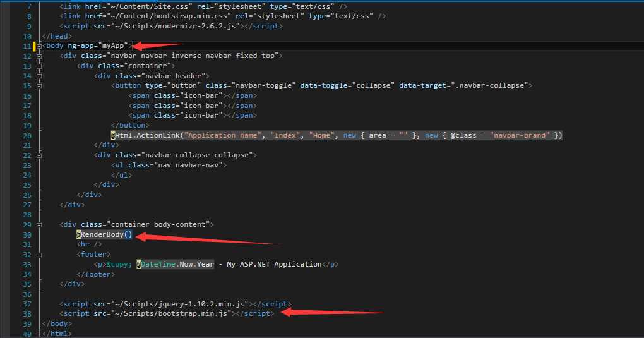Viewport: 644px width, 338px height.
Task: Click line number 30 in the gutter
Action: [27, 235]
